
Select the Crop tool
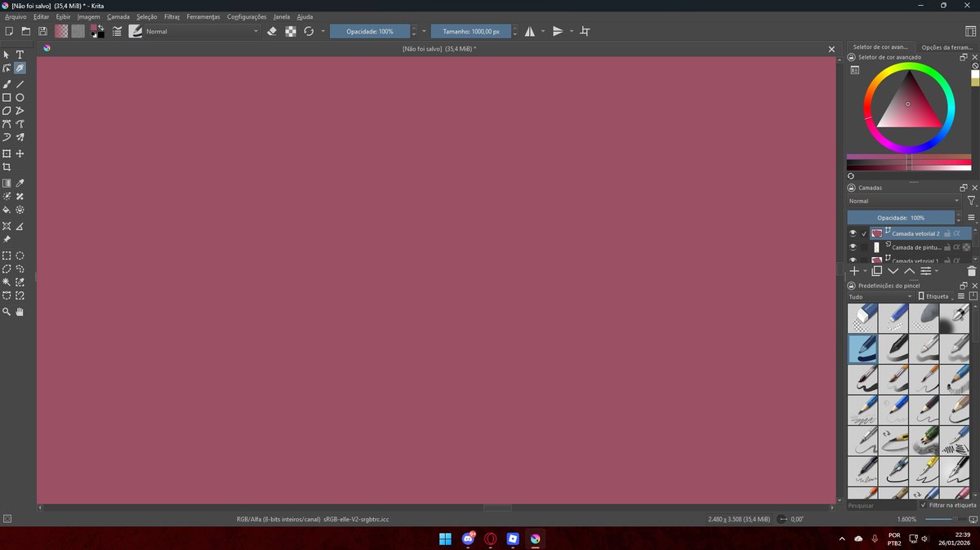pos(7,166)
